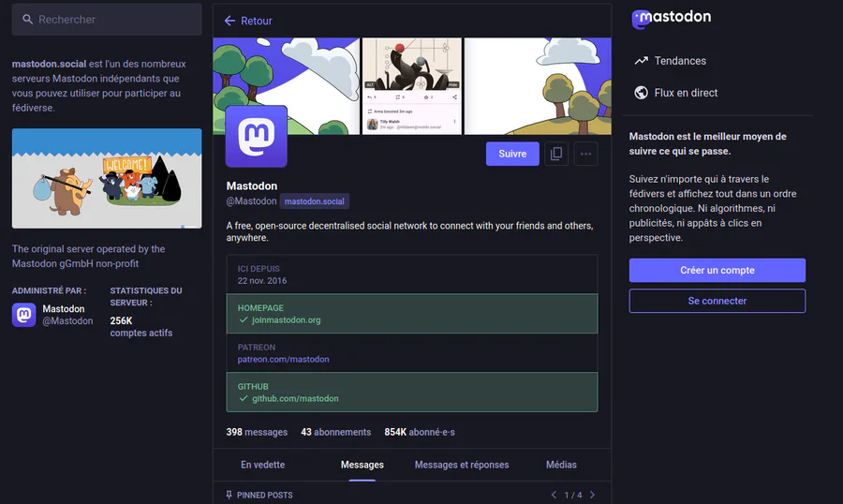
Task: Click Créer un compte button
Action: coord(717,270)
